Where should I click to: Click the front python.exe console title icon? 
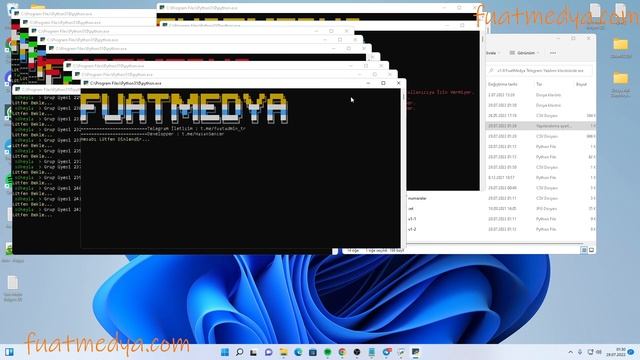pyautogui.click(x=86, y=83)
